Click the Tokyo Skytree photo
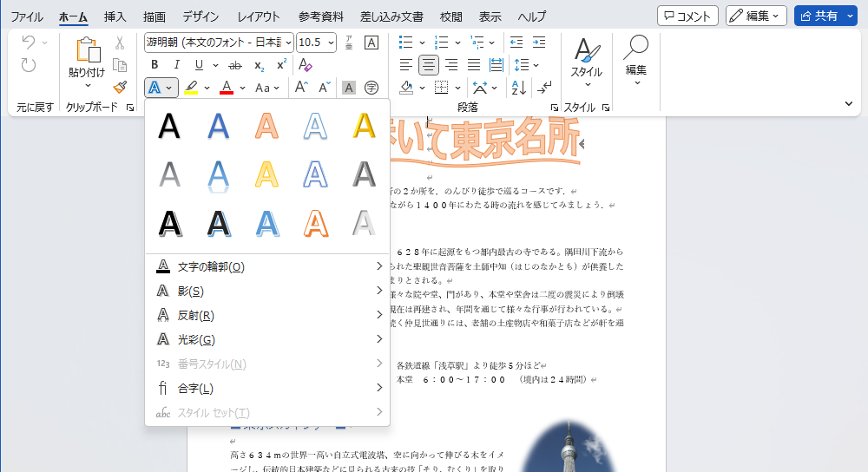Screen dimensions: 868x472 [569, 446]
